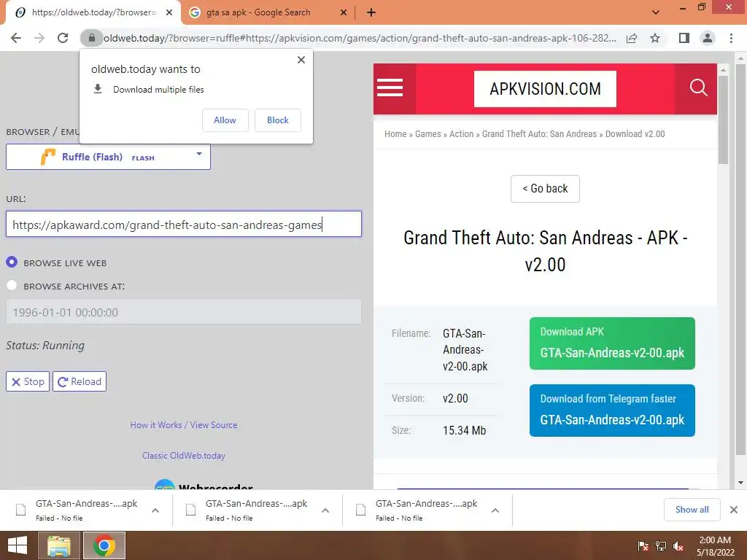Expand options for first failed download
This screenshot has width=747, height=560.
[155, 510]
